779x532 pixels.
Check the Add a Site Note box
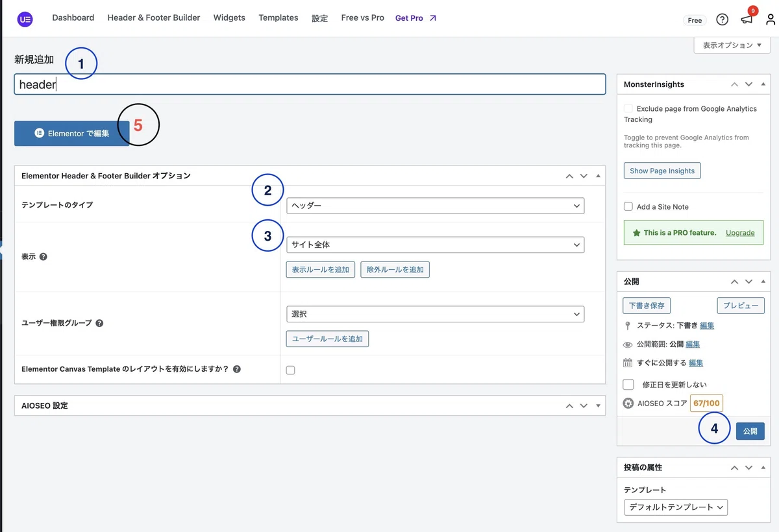628,206
